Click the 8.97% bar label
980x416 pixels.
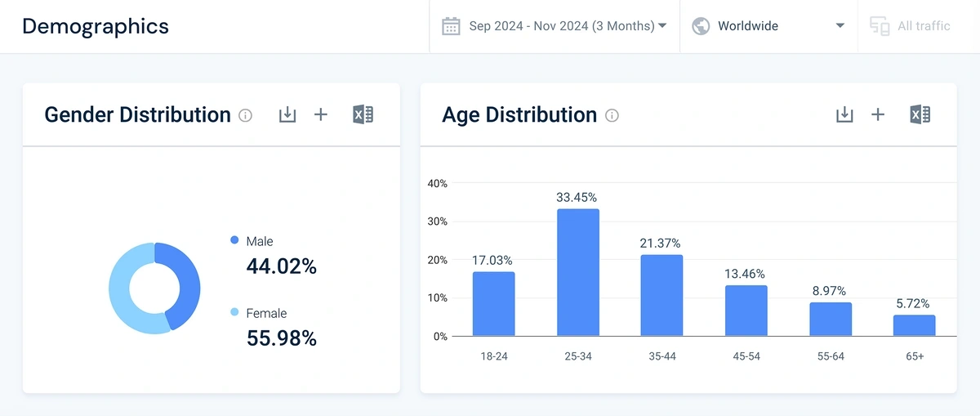point(829,290)
